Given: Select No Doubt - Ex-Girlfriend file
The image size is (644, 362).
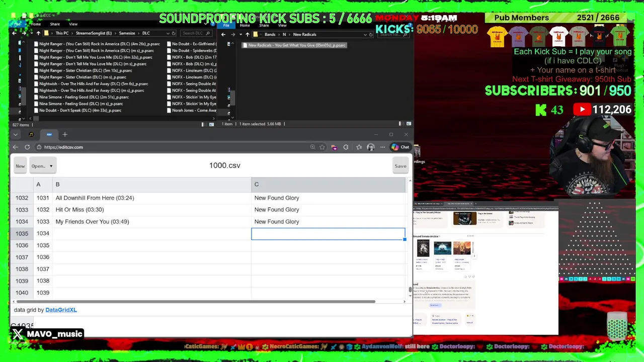Looking at the screenshot, I should (191, 44).
